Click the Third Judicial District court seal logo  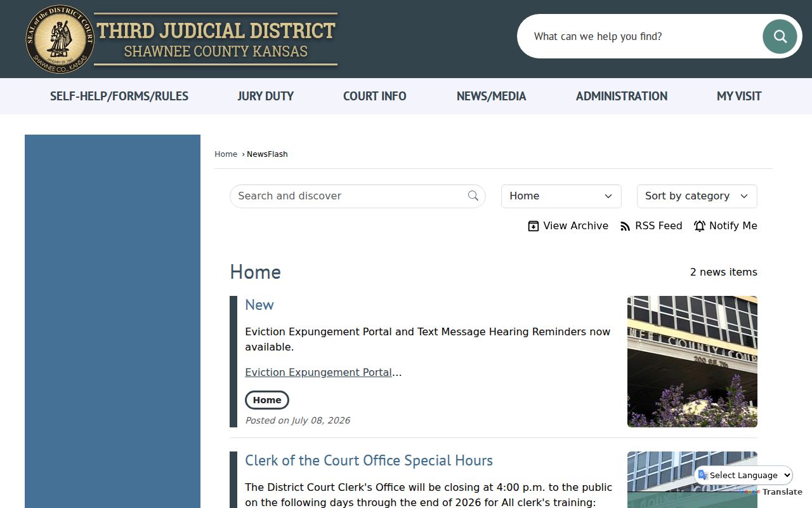(60, 39)
